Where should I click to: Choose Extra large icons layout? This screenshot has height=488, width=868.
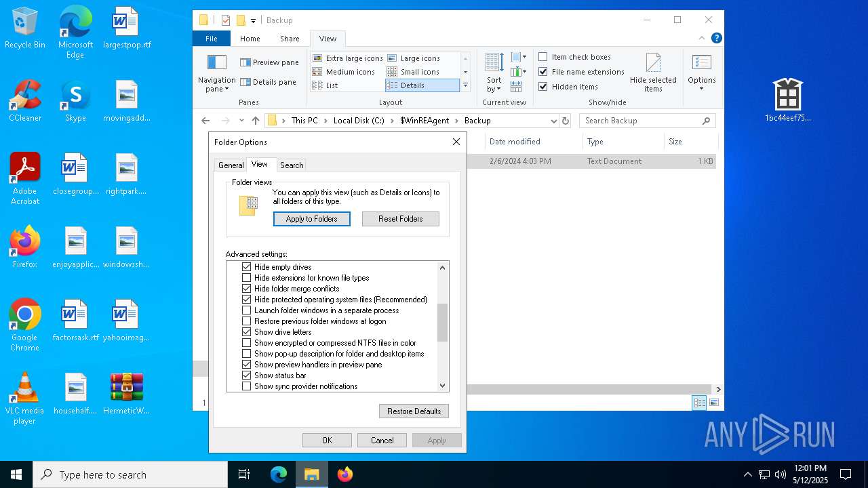(x=347, y=58)
